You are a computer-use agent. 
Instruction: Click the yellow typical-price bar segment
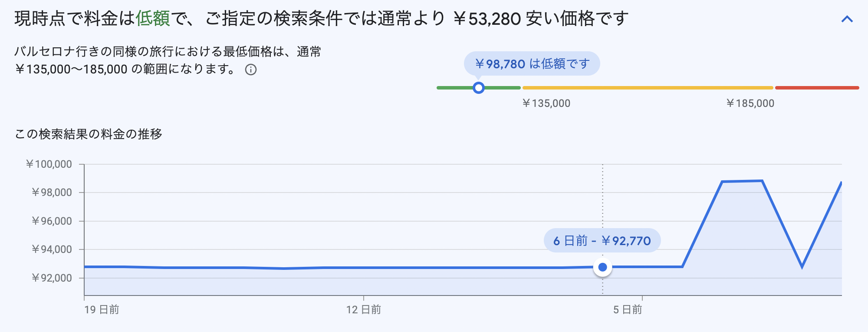648,88
